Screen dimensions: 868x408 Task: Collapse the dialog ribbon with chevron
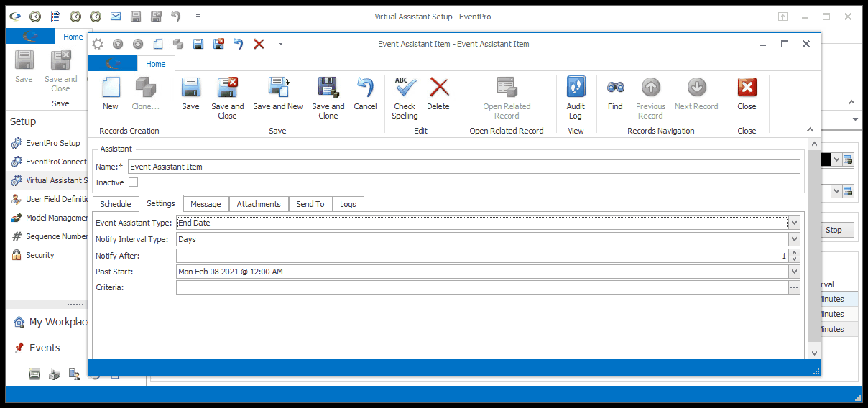(811, 130)
